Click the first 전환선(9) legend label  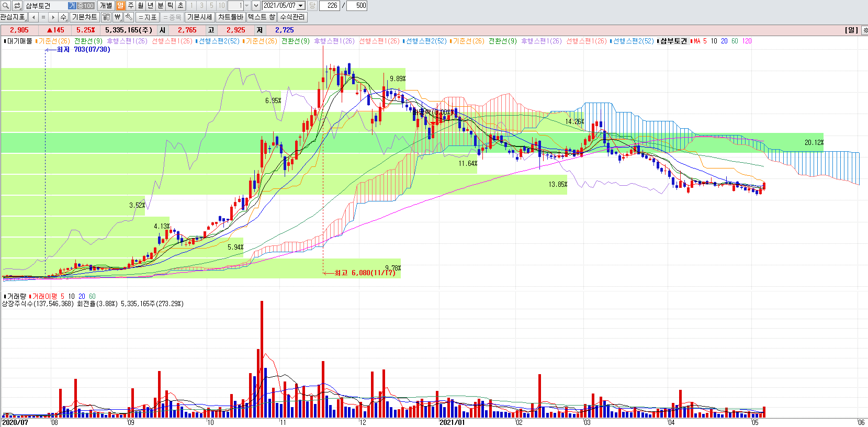pos(88,41)
